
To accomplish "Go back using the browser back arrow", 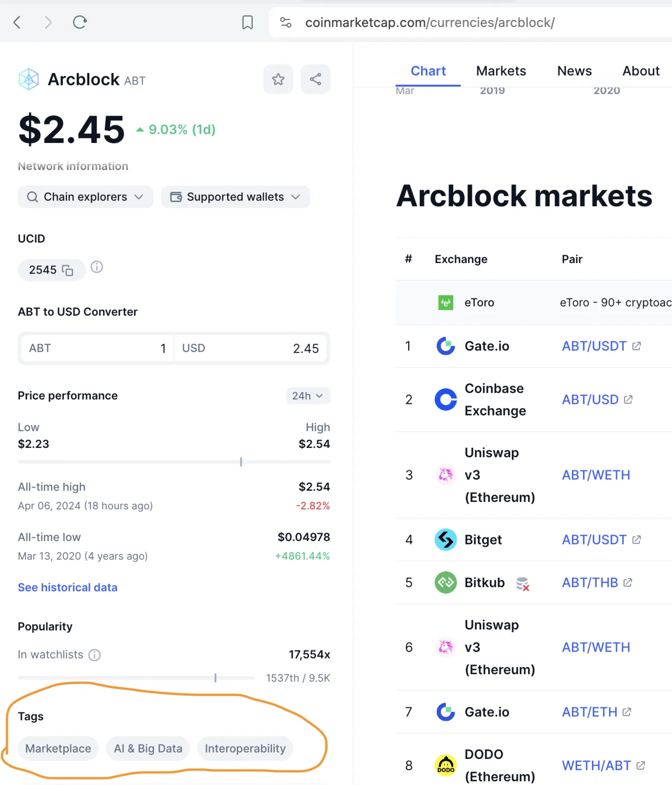I will pyautogui.click(x=17, y=22).
